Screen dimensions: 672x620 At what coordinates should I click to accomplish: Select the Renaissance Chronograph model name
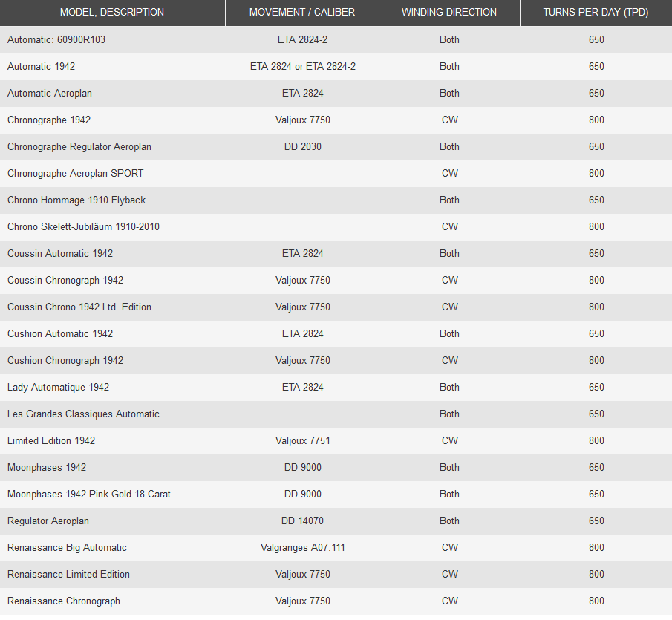click(x=64, y=601)
